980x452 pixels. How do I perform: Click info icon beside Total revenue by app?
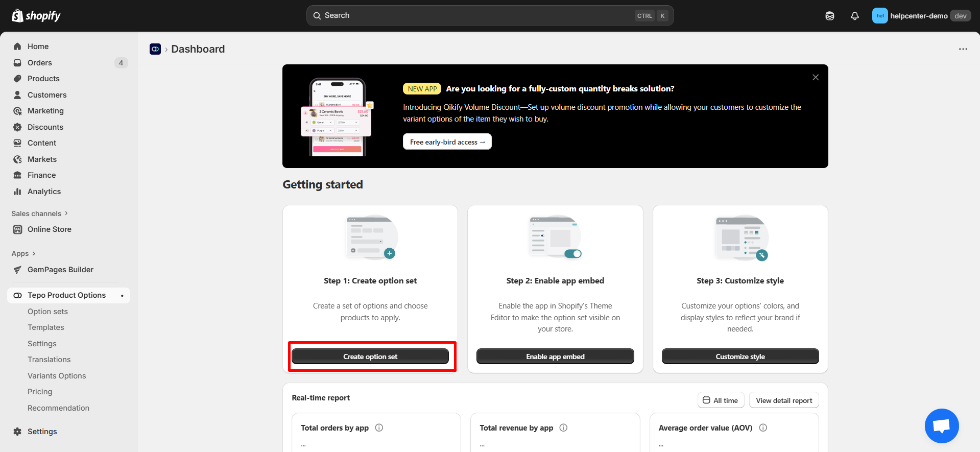pos(563,428)
